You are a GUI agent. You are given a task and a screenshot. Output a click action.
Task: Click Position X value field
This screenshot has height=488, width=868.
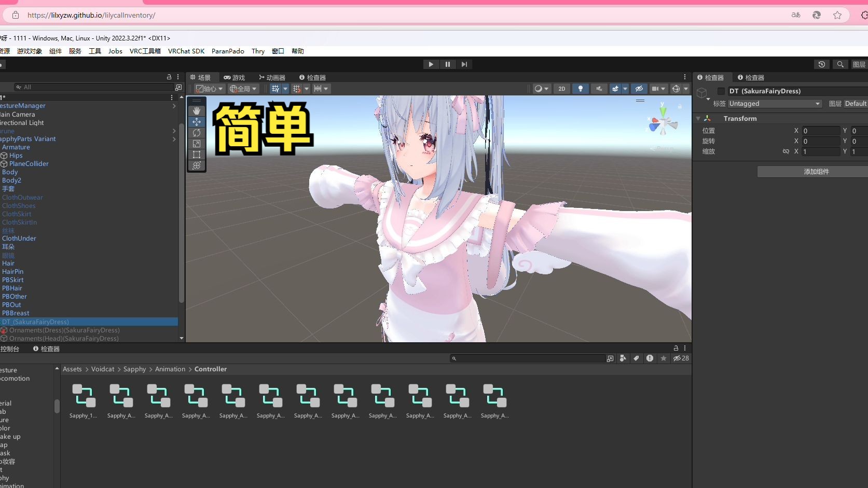[x=821, y=131]
